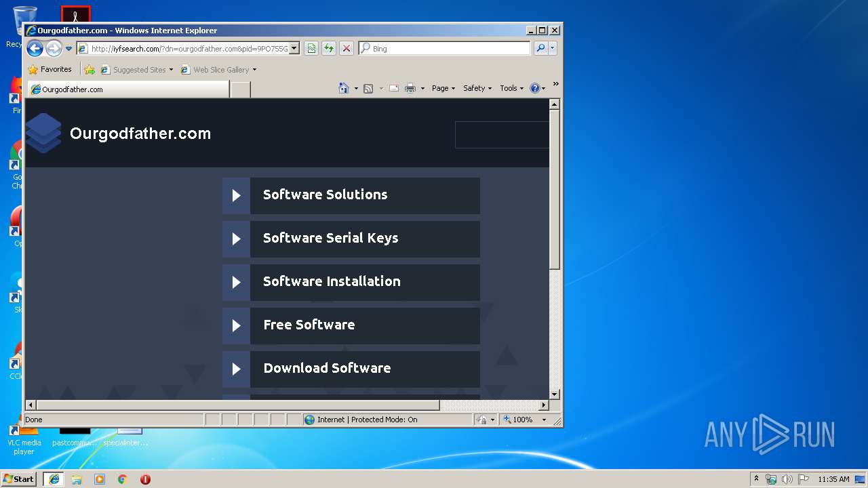Click the taskbar clock 11:35 AM
The image size is (868, 488).
coord(833,479)
